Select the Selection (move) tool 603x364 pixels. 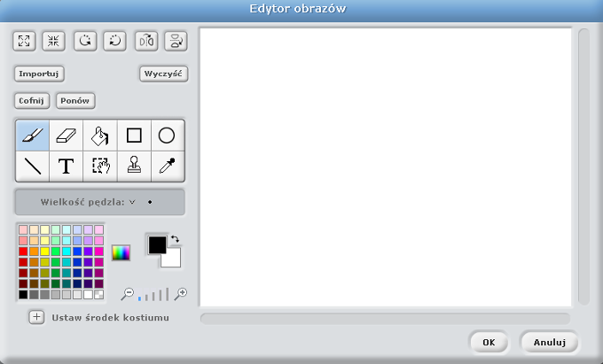tap(100, 167)
